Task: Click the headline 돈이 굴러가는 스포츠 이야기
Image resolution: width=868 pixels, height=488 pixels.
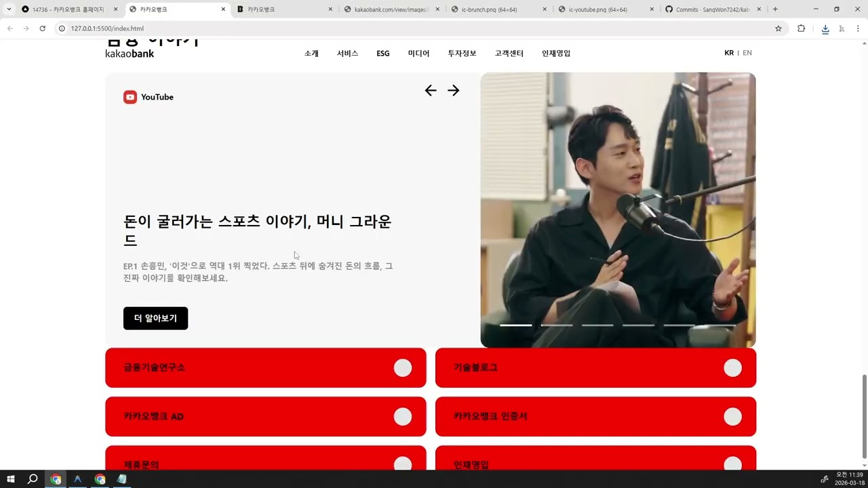Action: point(258,230)
